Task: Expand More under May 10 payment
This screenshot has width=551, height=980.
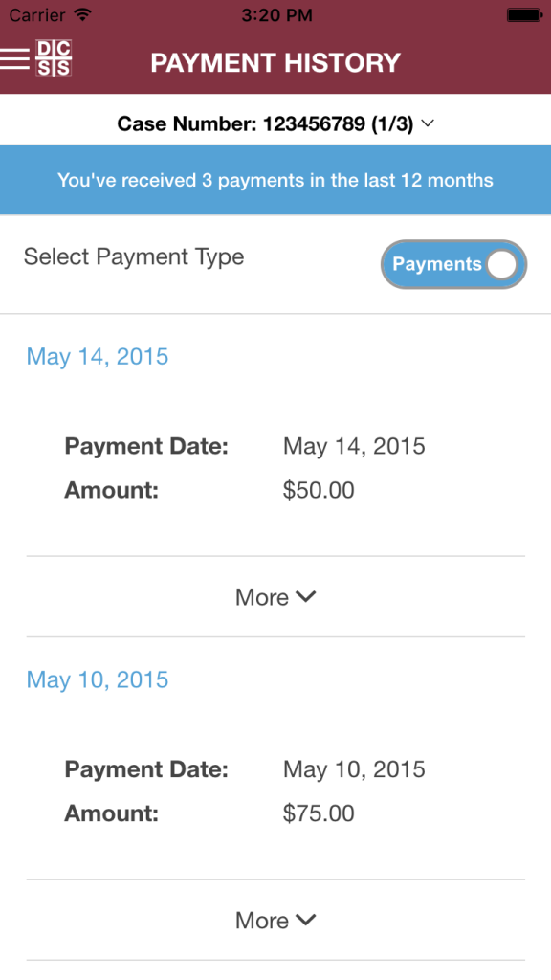Action: coord(275,920)
